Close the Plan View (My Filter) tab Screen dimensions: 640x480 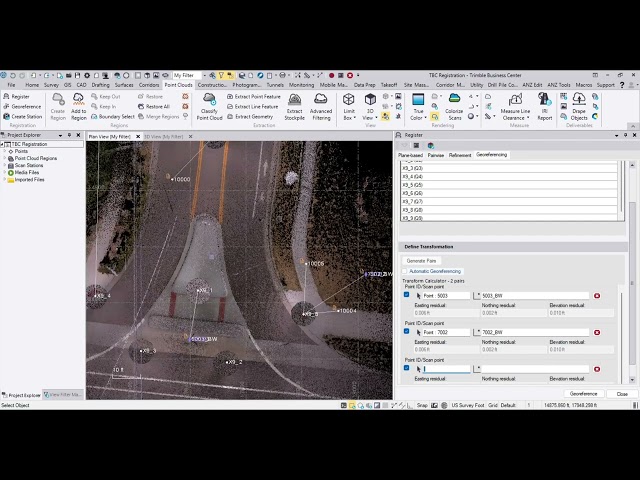(138, 136)
